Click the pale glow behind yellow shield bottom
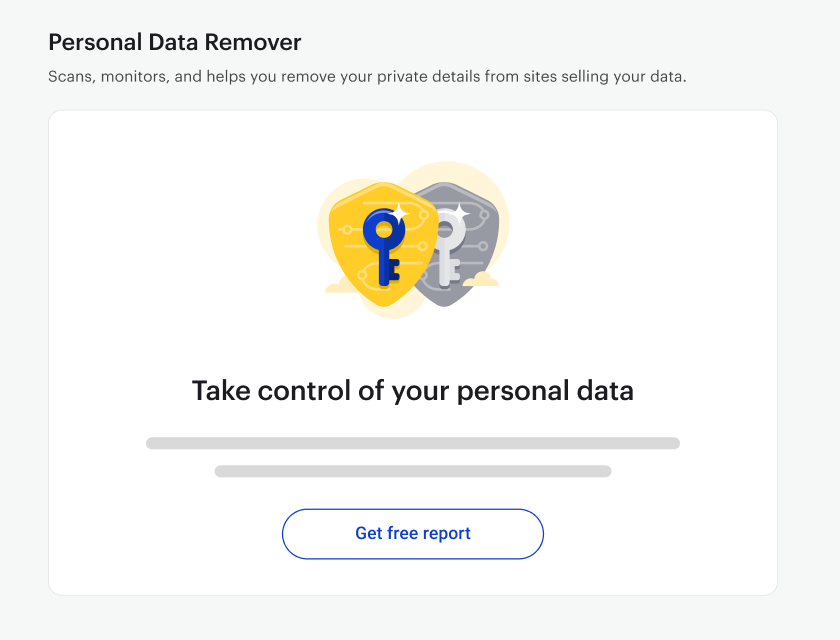The image size is (840, 640). (x=394, y=312)
